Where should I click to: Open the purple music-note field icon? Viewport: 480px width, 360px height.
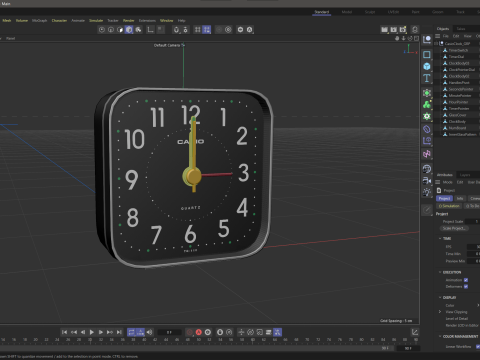[427, 154]
